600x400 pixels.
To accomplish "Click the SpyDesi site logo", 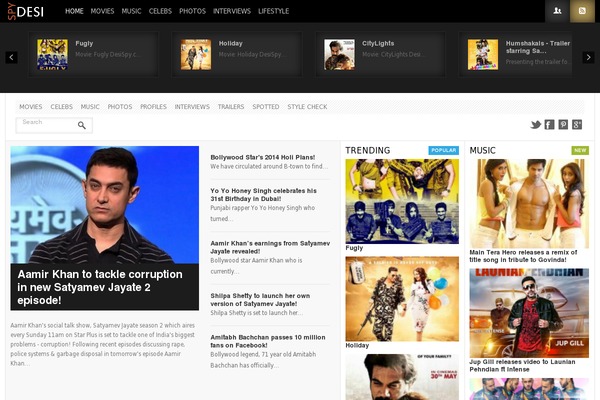I will pos(26,11).
